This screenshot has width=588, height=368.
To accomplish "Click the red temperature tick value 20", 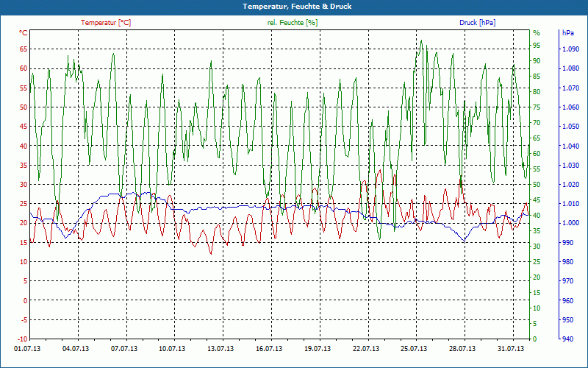I will pyautogui.click(x=24, y=223).
